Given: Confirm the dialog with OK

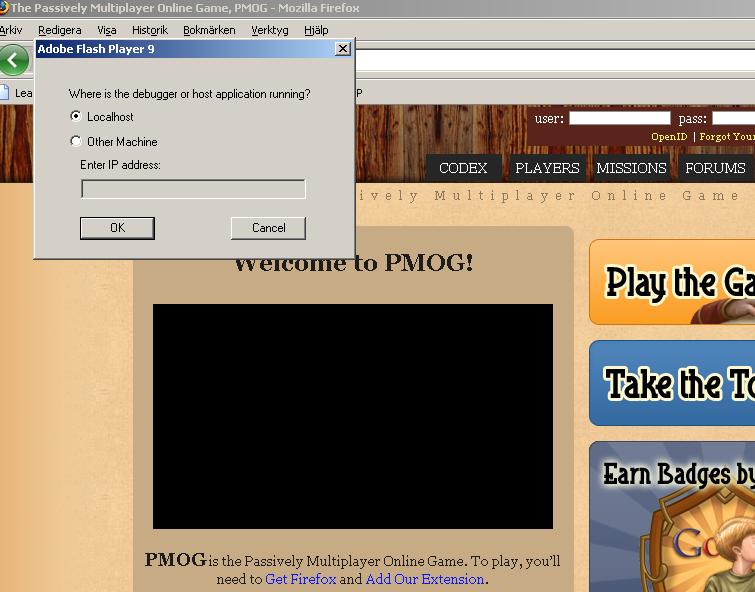Looking at the screenshot, I should tap(117, 228).
